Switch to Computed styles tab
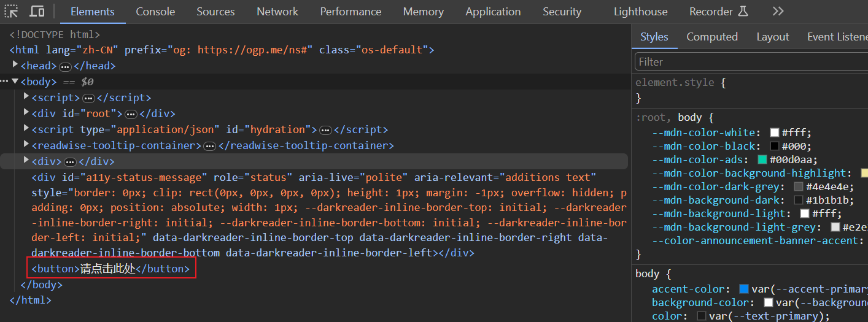Screen dimensions: 868x322 tap(712, 37)
